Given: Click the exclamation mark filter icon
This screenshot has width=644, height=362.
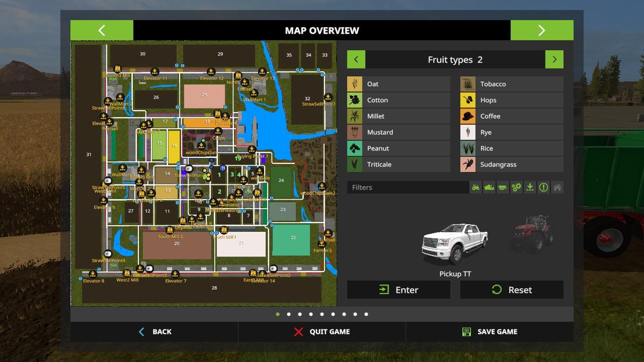Looking at the screenshot, I should tap(543, 188).
